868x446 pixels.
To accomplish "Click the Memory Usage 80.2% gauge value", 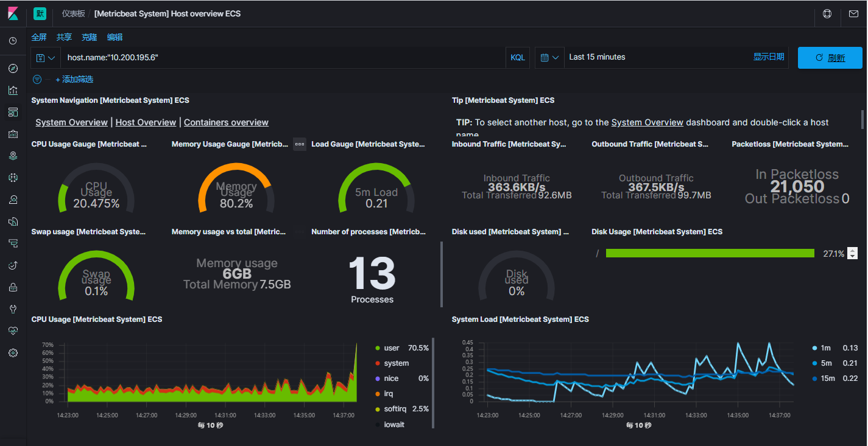I will tap(236, 204).
